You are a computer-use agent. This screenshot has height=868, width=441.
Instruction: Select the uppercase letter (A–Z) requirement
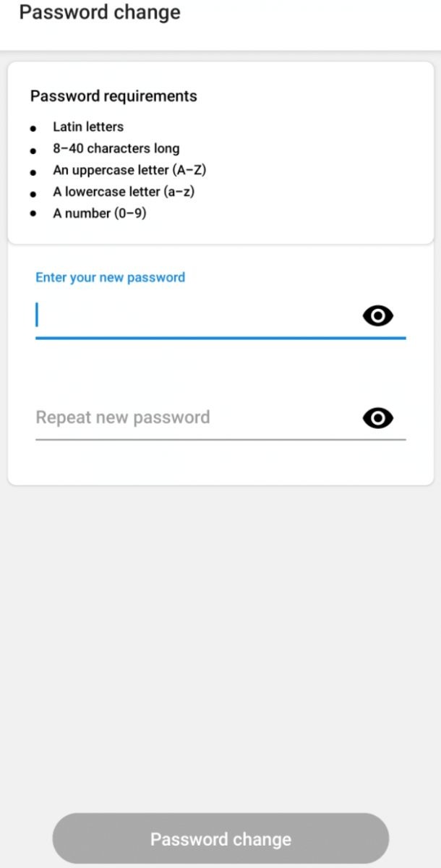tap(130, 170)
